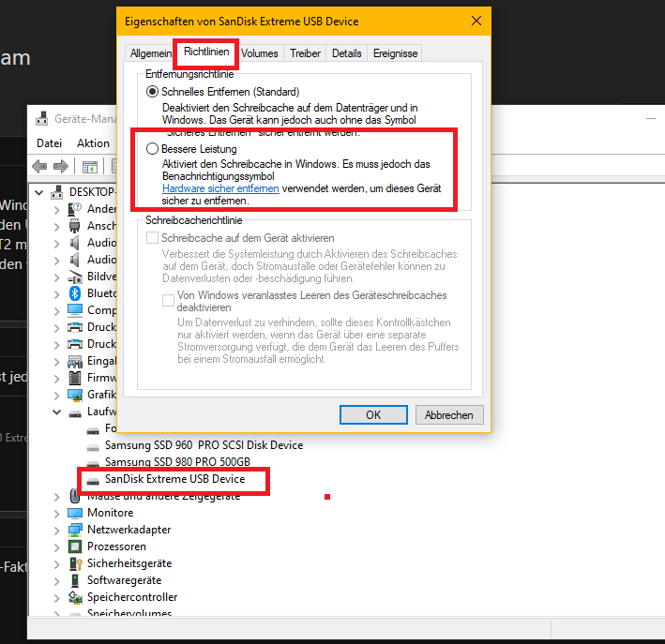Screen dimensions: 665x644
Task: Collapse the DESKTOP root node
Action: 39,192
